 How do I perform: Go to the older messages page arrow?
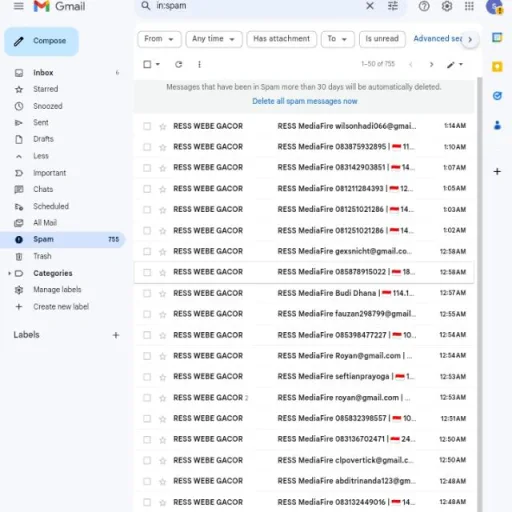pyautogui.click(x=431, y=64)
